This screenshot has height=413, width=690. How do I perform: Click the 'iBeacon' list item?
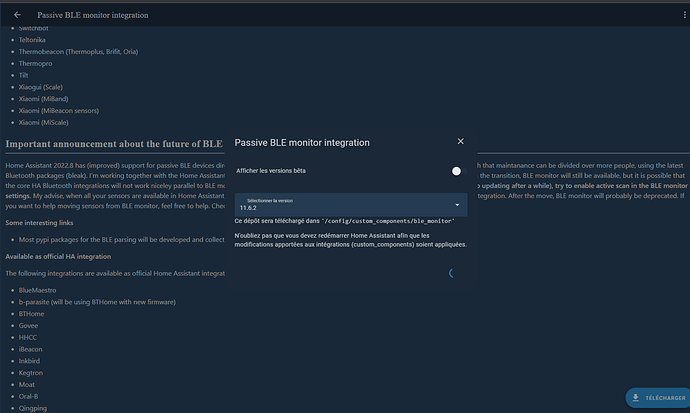(x=30, y=349)
